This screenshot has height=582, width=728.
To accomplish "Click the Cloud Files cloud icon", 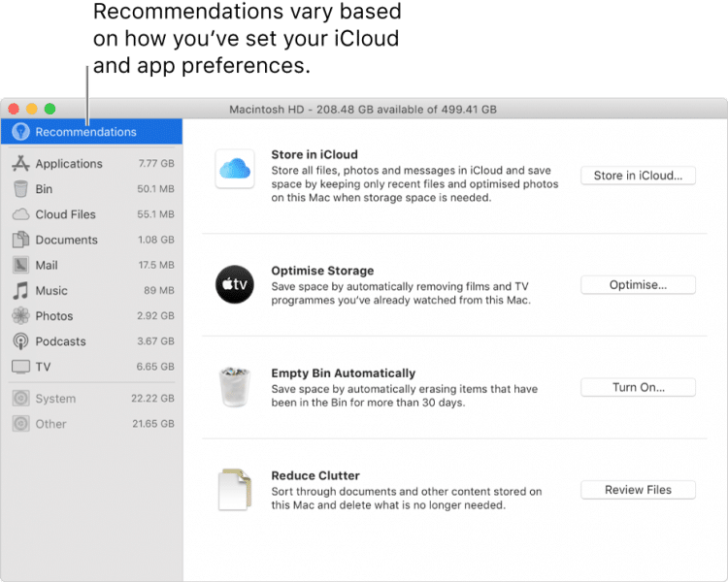I will click(20, 214).
